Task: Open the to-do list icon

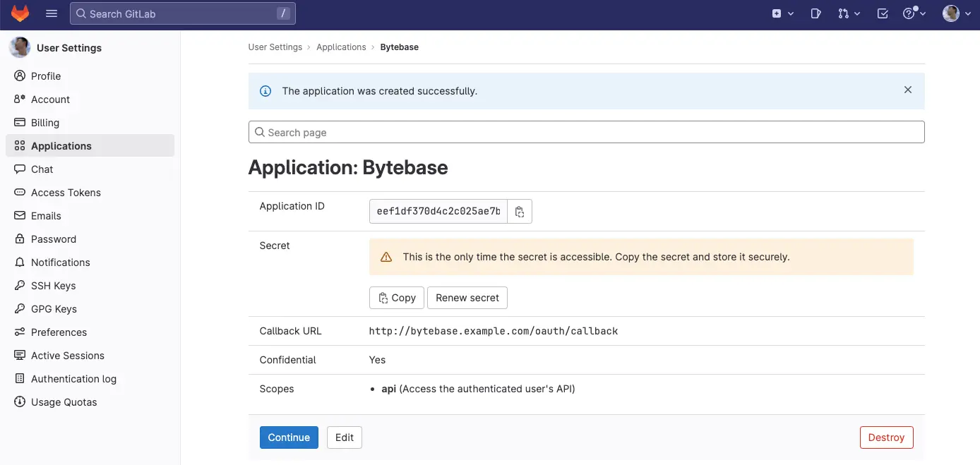Action: tap(882, 13)
